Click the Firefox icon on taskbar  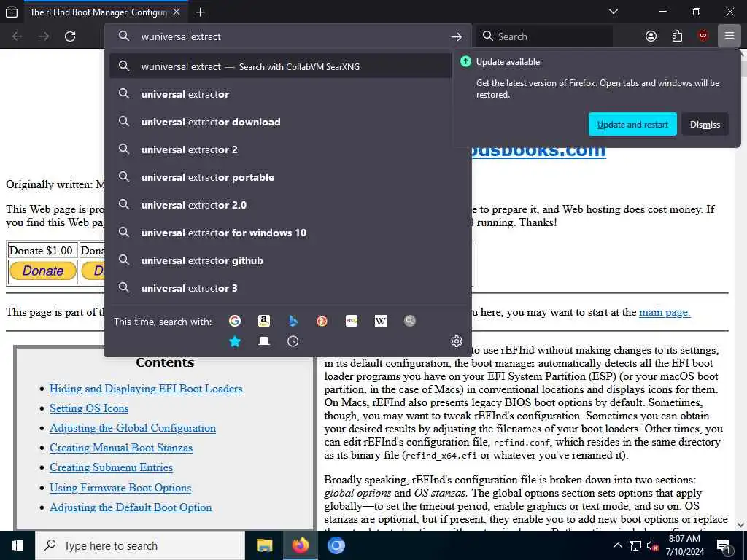[x=300, y=545]
